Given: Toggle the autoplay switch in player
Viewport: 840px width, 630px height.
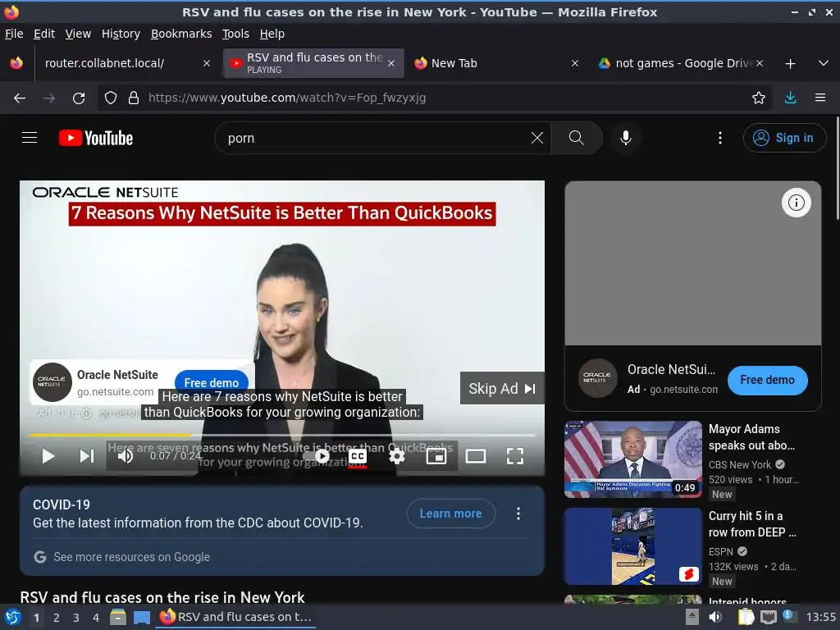Looking at the screenshot, I should (x=316, y=456).
